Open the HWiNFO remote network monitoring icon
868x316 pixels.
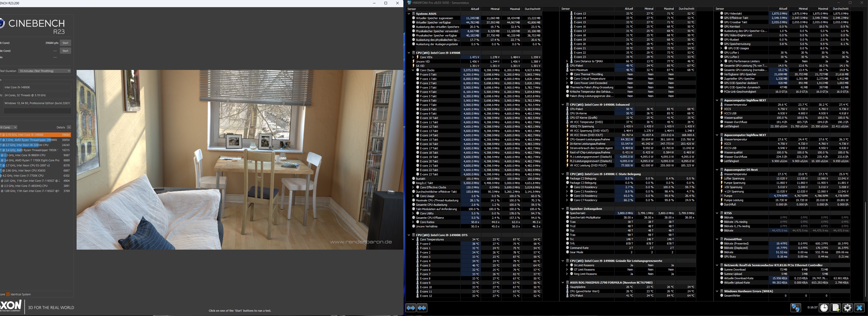[795, 308]
